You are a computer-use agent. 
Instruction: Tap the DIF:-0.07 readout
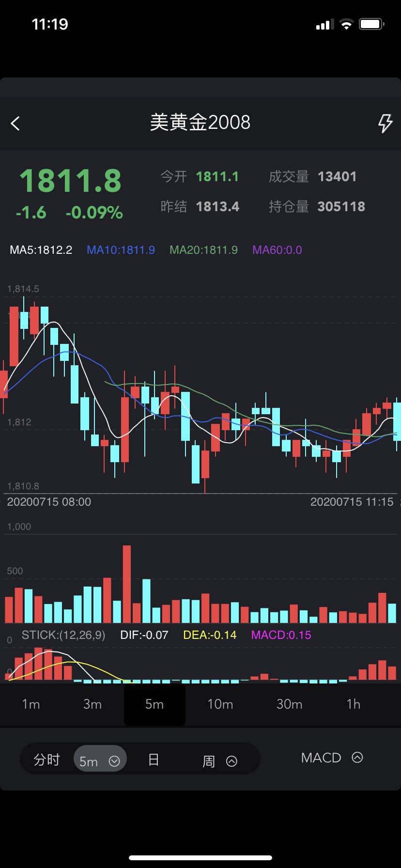tap(144, 635)
